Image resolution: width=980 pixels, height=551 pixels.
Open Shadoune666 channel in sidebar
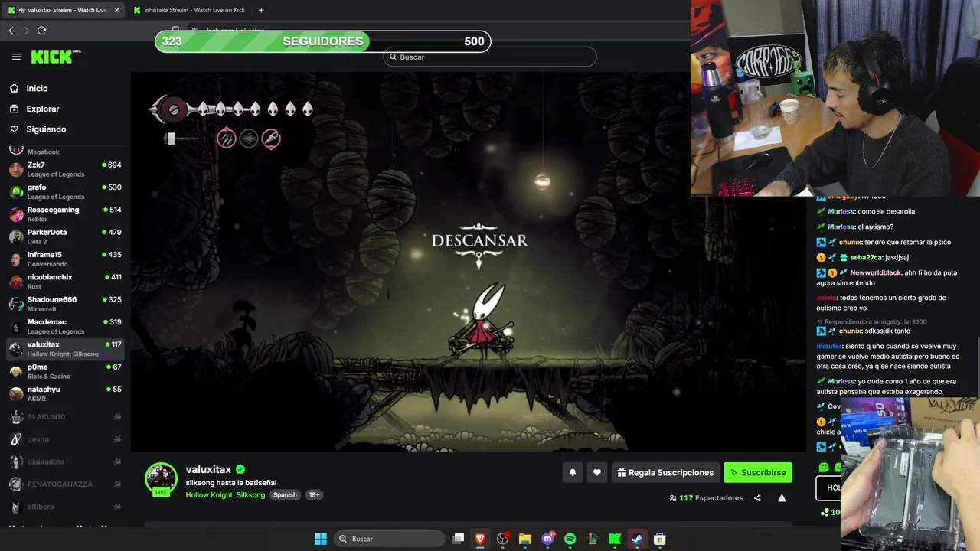point(65,304)
